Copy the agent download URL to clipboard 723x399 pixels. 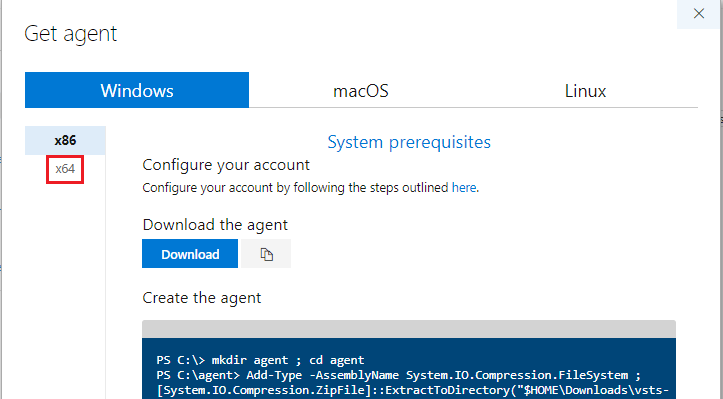[266, 254]
